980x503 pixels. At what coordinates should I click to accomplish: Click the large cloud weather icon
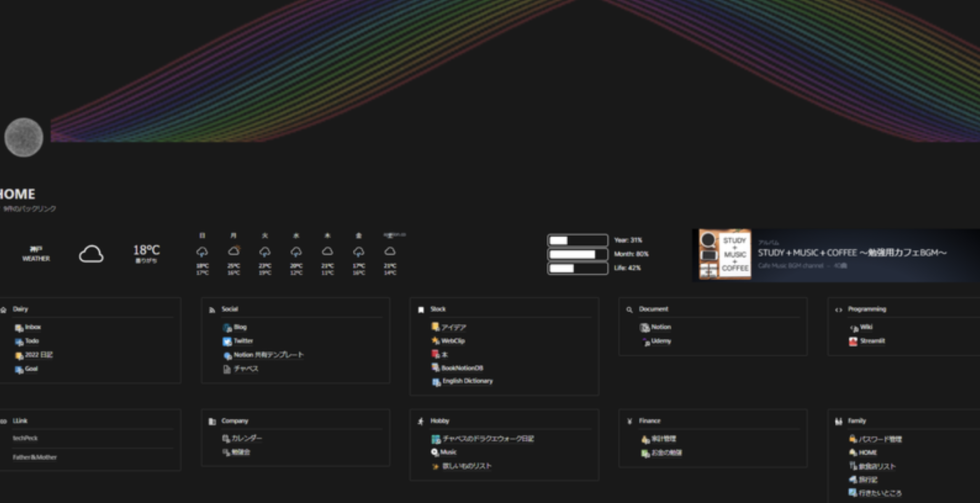pyautogui.click(x=91, y=254)
